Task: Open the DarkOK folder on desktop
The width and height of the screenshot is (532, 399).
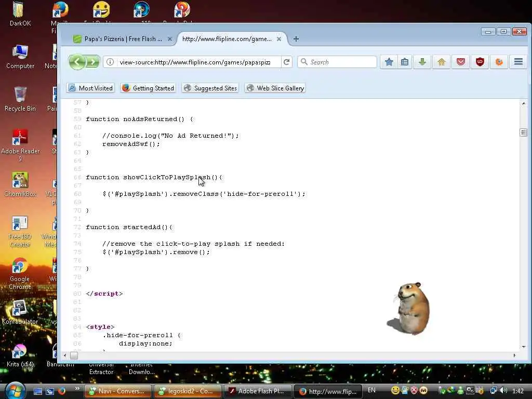Action: [20, 14]
